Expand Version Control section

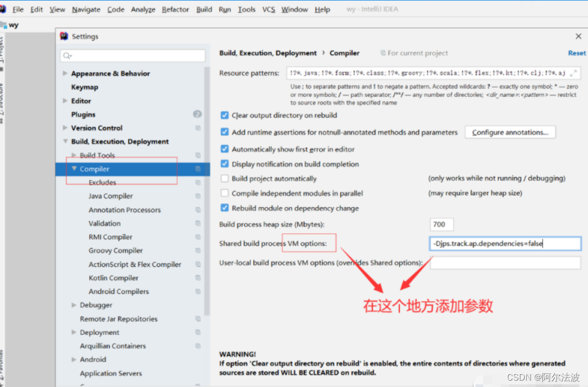coord(65,128)
